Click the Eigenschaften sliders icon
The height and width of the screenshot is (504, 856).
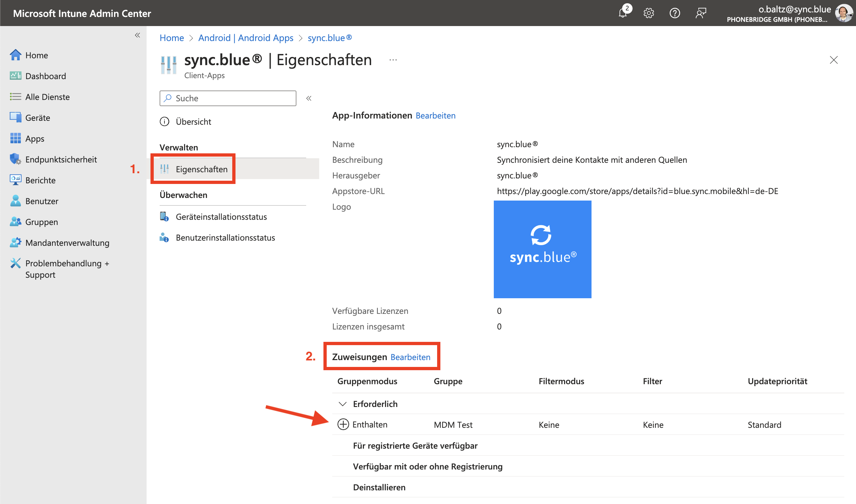pos(164,169)
